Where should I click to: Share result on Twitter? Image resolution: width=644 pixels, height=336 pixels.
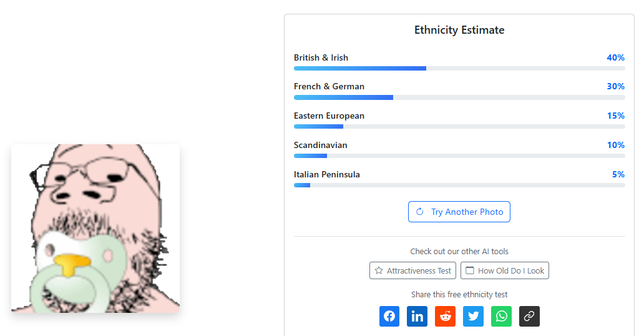(473, 316)
